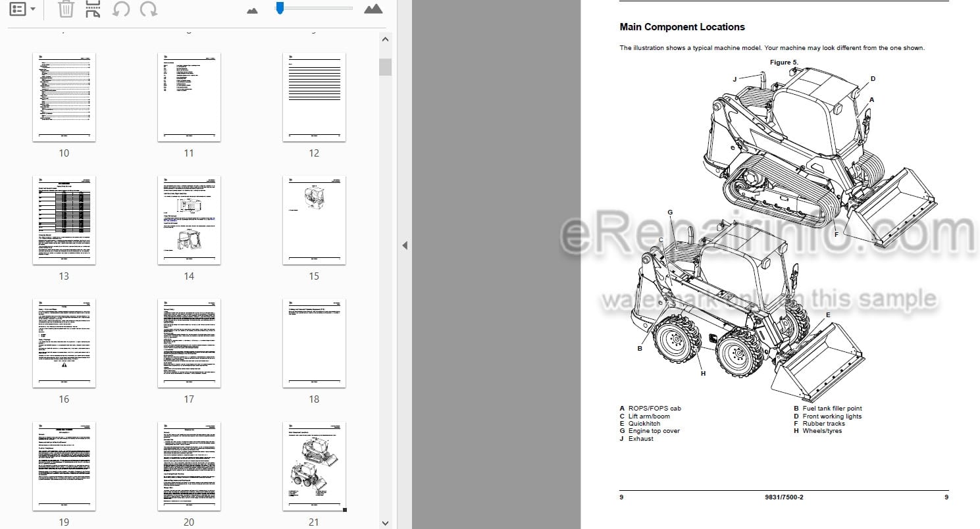Select page 21 thumbnail
980x529 pixels.
[x=314, y=466]
